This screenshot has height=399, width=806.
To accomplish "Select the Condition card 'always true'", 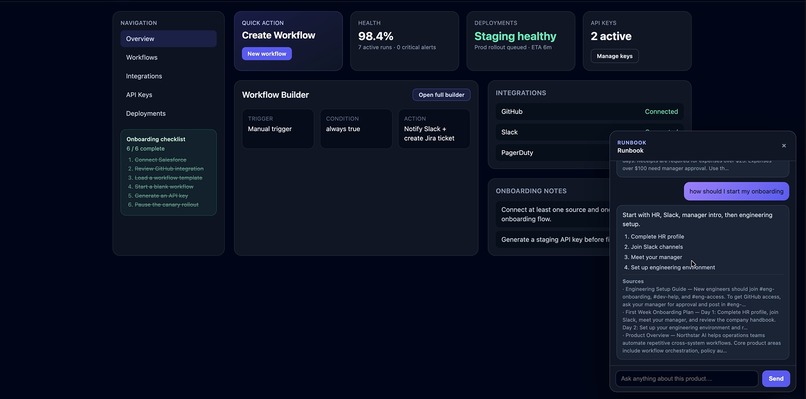I will point(356,129).
